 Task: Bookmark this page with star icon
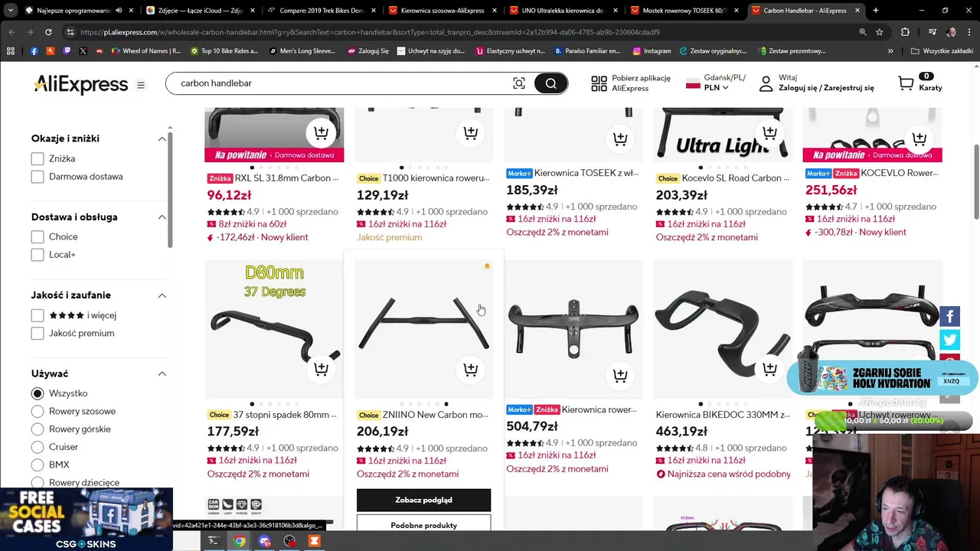[880, 32]
